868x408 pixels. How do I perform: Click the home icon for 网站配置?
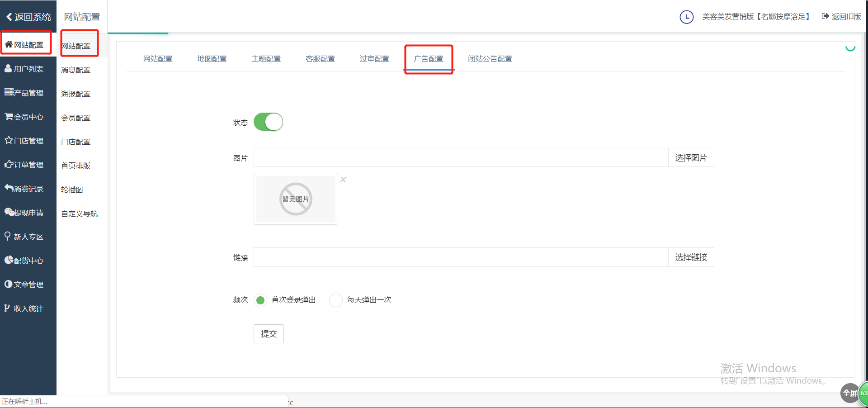tap(9, 44)
